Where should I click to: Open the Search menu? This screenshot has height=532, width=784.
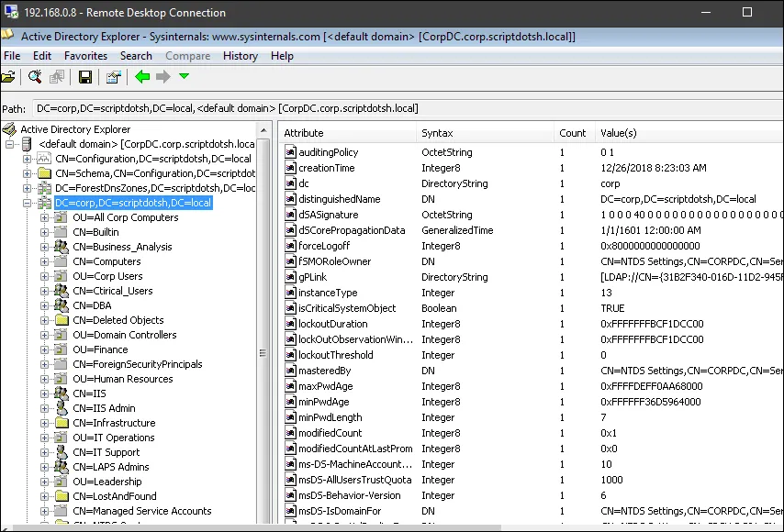pyautogui.click(x=136, y=56)
